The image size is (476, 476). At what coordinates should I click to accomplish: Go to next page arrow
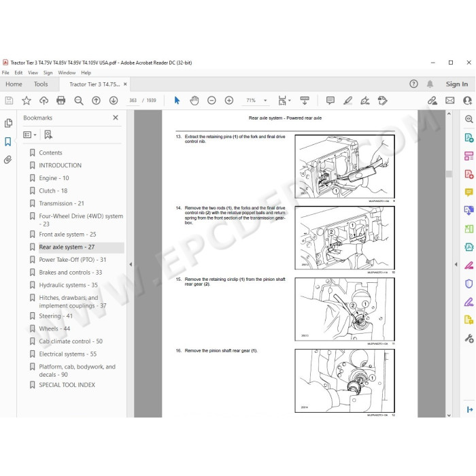click(114, 101)
